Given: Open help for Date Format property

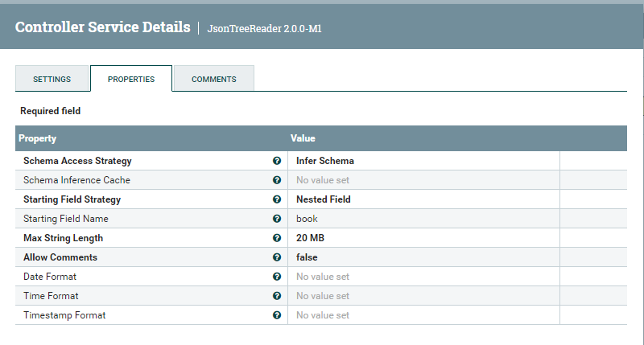Looking at the screenshot, I should [x=277, y=277].
